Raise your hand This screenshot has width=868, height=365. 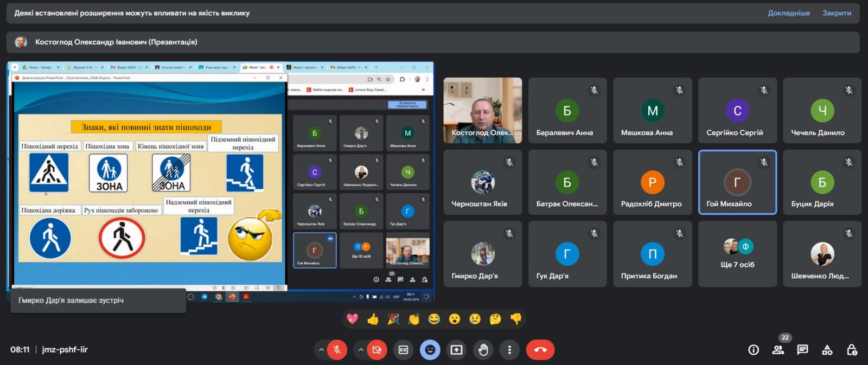483,350
